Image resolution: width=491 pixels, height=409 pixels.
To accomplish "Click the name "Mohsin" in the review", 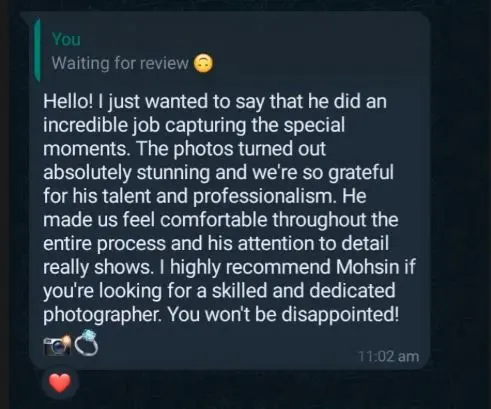I will (x=367, y=267).
